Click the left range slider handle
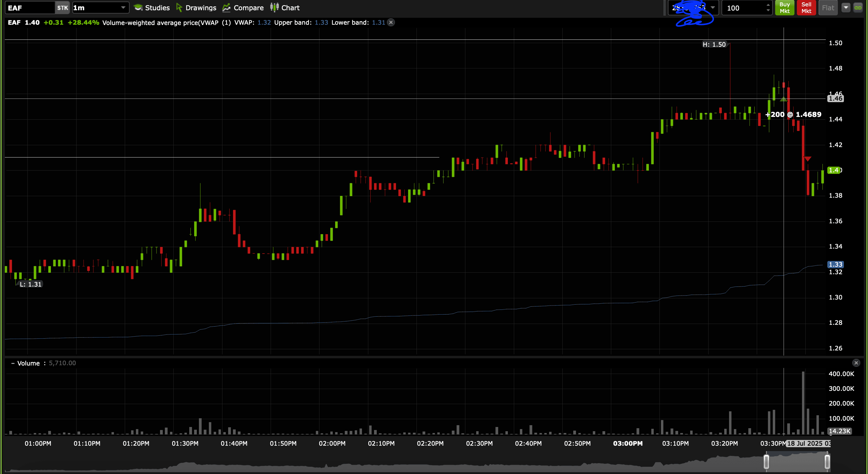The height and width of the screenshot is (474, 868). pyautogui.click(x=766, y=462)
